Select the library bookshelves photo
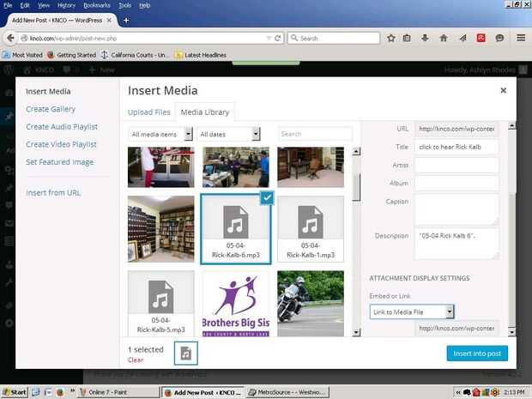 coord(160,229)
